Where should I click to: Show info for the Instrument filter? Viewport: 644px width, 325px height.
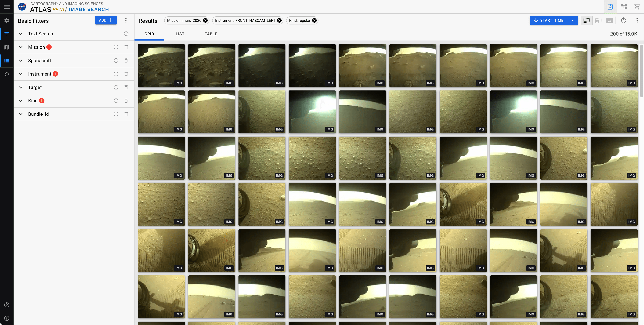click(116, 74)
